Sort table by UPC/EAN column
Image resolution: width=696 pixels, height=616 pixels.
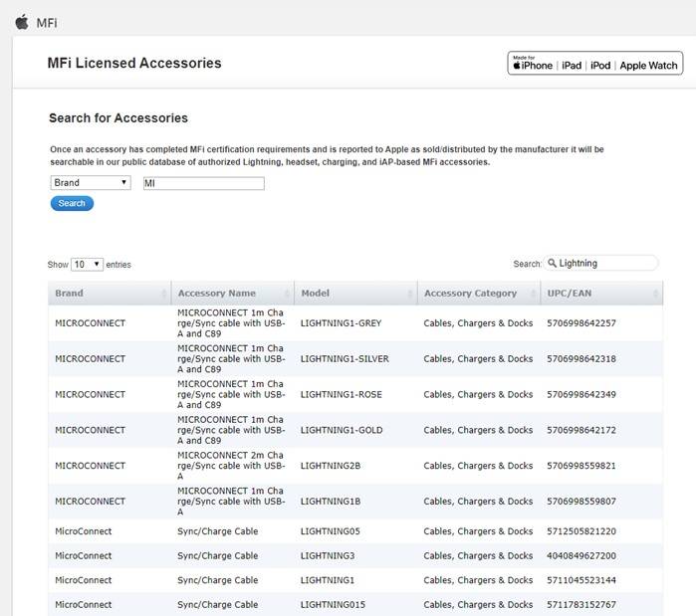click(601, 294)
